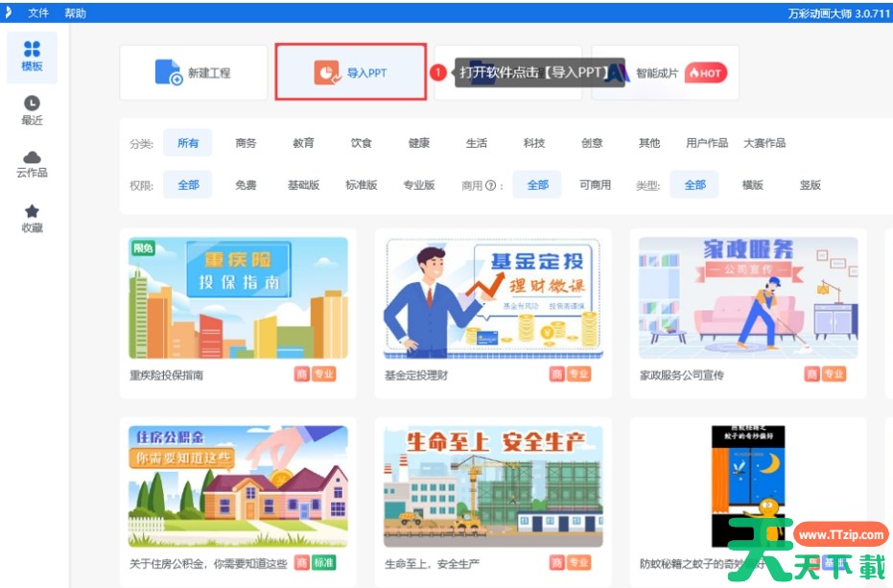
Task: Select the 健康 category filter
Action: pyautogui.click(x=418, y=143)
